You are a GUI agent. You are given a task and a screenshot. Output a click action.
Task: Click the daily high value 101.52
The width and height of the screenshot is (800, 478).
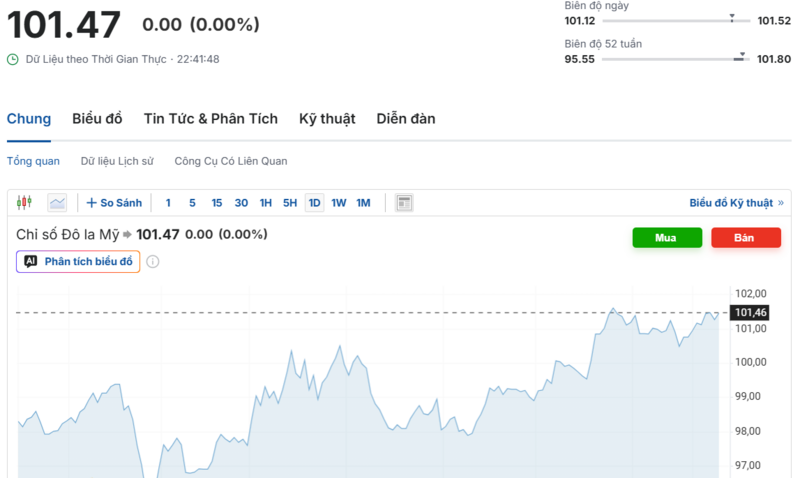point(774,21)
